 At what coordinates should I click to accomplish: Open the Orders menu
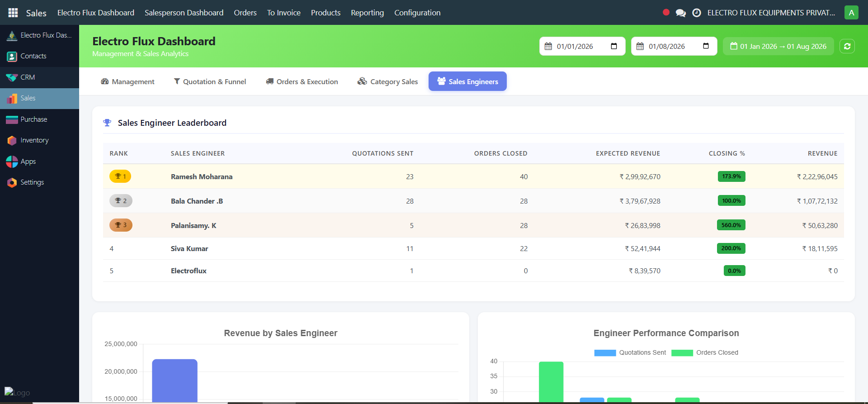coord(245,13)
